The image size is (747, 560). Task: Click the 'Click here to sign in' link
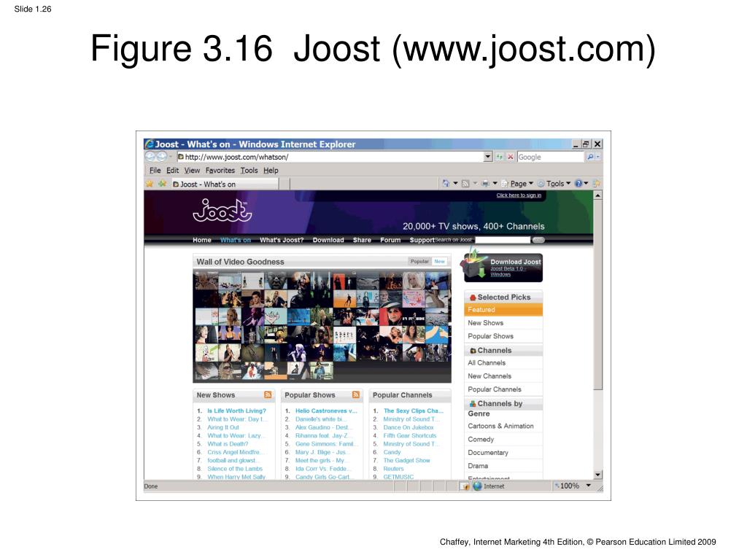(519, 195)
